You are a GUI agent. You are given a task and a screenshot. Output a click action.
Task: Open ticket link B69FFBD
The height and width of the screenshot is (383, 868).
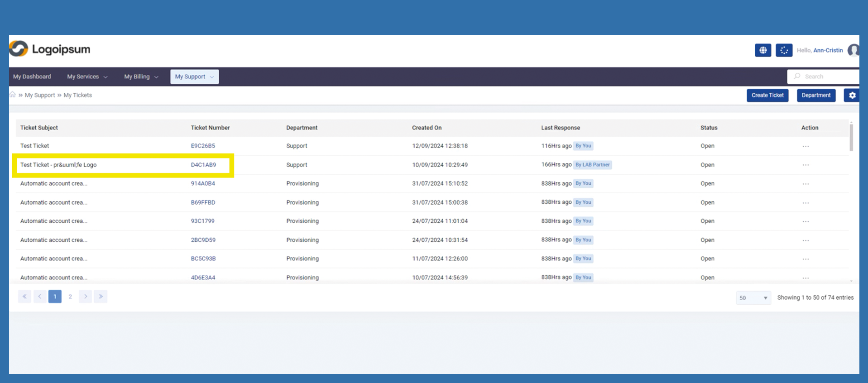tap(203, 202)
